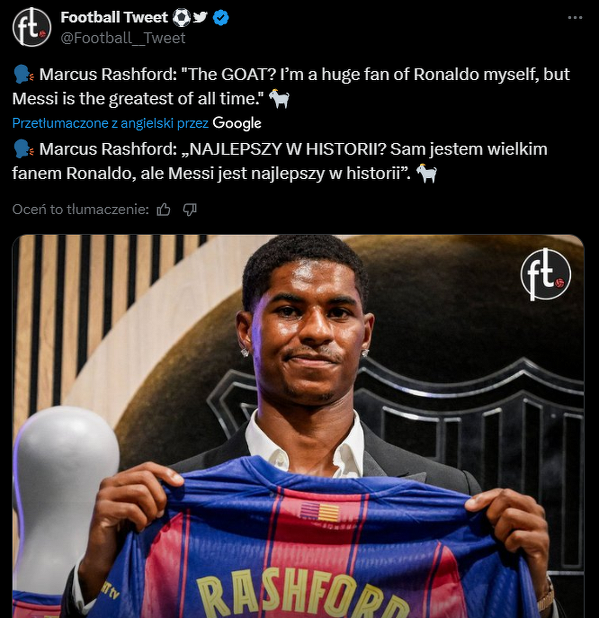
Task: Click the speaking head emoji in translated tweet
Action: pyautogui.click(x=24, y=149)
